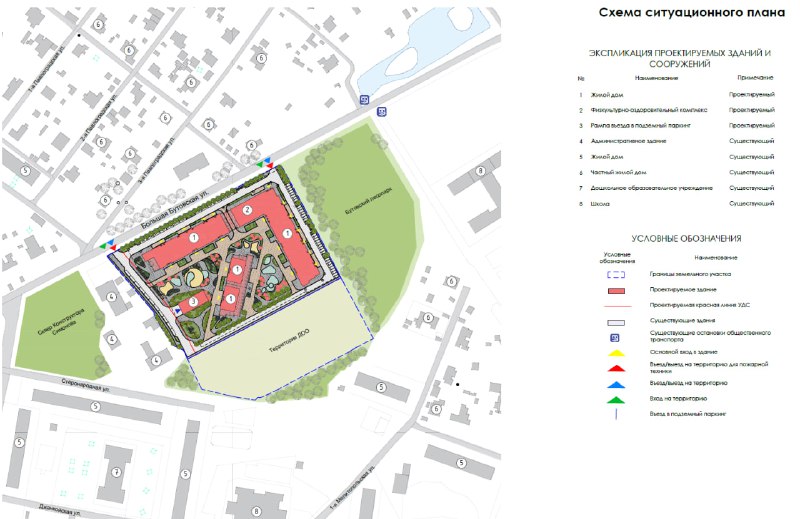Click the 'Примечание' column header

click(x=755, y=78)
